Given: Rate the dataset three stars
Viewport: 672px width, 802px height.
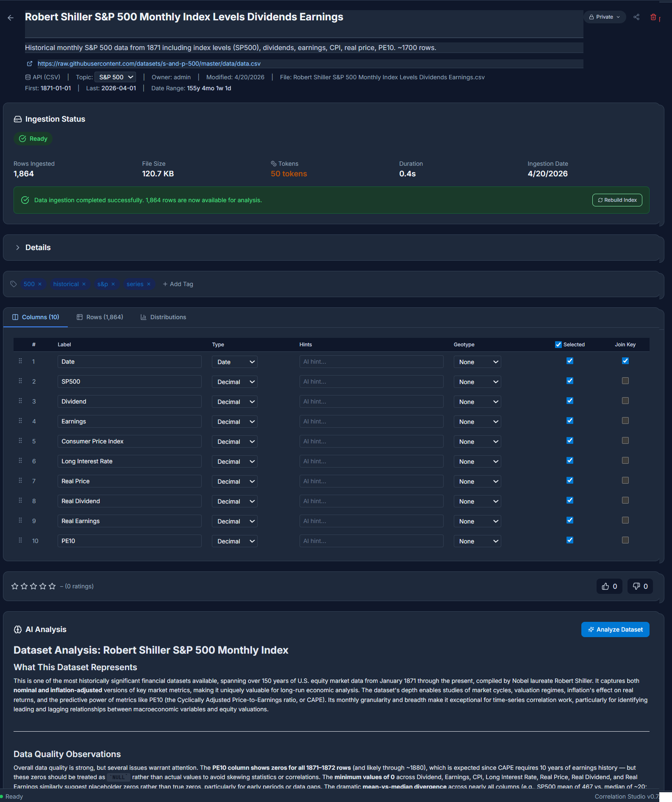Looking at the screenshot, I should pyautogui.click(x=33, y=586).
